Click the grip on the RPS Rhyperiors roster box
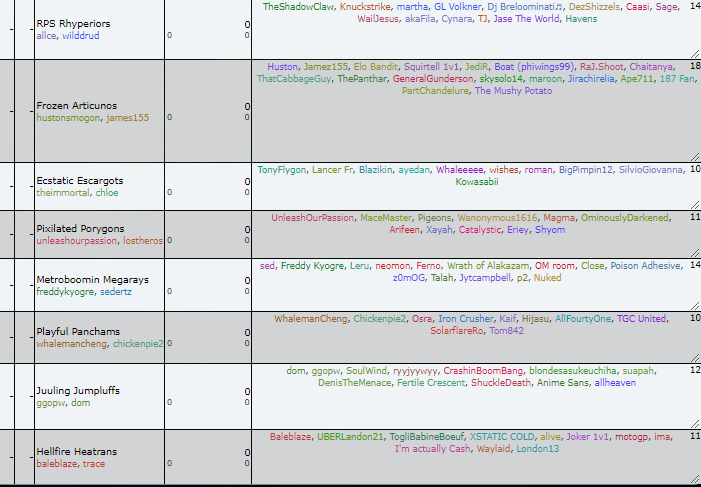The width and height of the screenshot is (701, 487). (695, 54)
